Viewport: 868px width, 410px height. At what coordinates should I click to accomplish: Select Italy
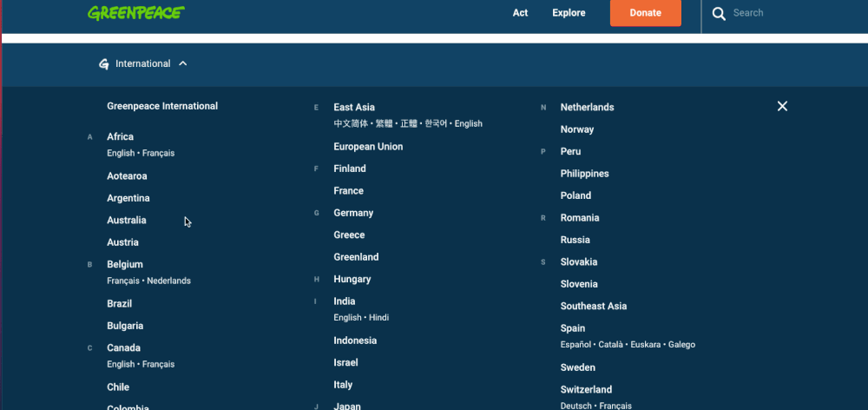pos(343,385)
